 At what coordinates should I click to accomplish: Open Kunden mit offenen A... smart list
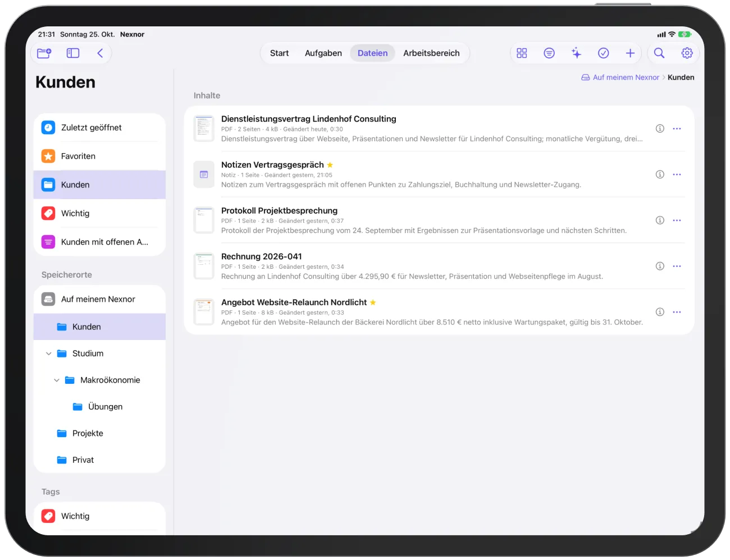99,242
